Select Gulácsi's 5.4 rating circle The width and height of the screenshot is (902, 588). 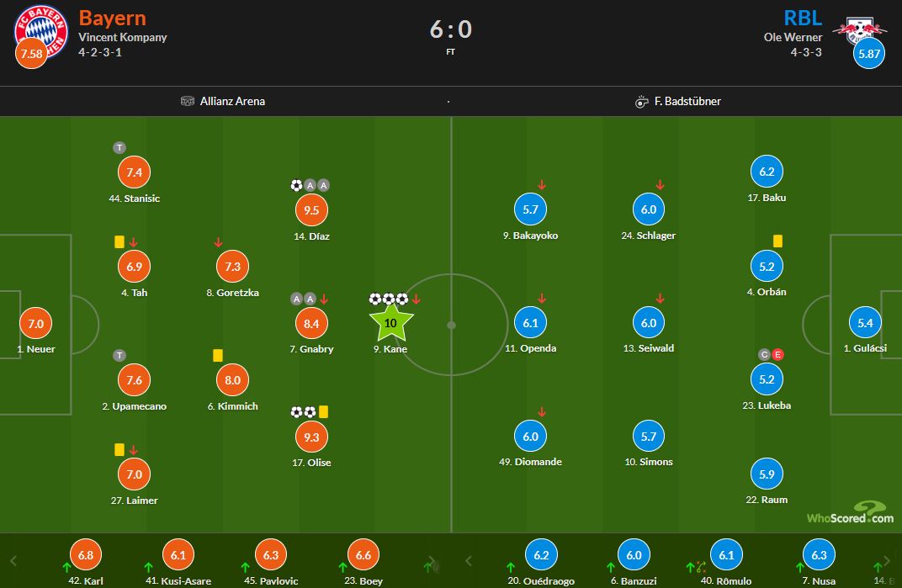click(x=865, y=323)
